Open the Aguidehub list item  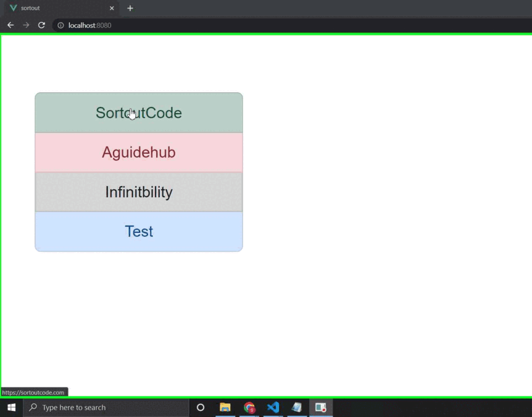tap(139, 152)
